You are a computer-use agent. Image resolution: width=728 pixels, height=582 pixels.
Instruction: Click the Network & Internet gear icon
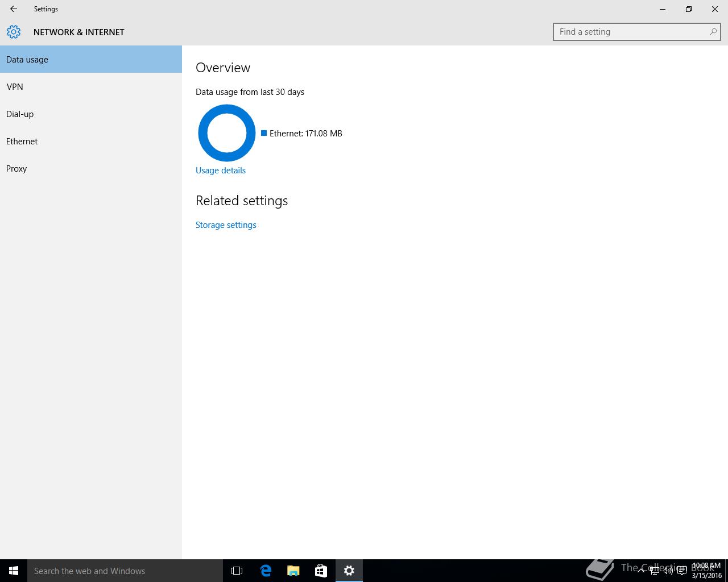tap(14, 32)
